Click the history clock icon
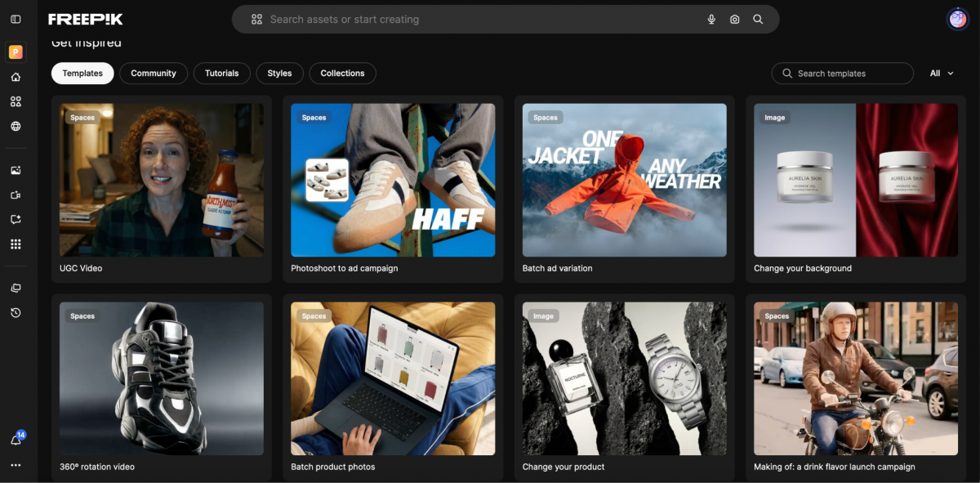The height and width of the screenshot is (483, 980). tap(16, 312)
